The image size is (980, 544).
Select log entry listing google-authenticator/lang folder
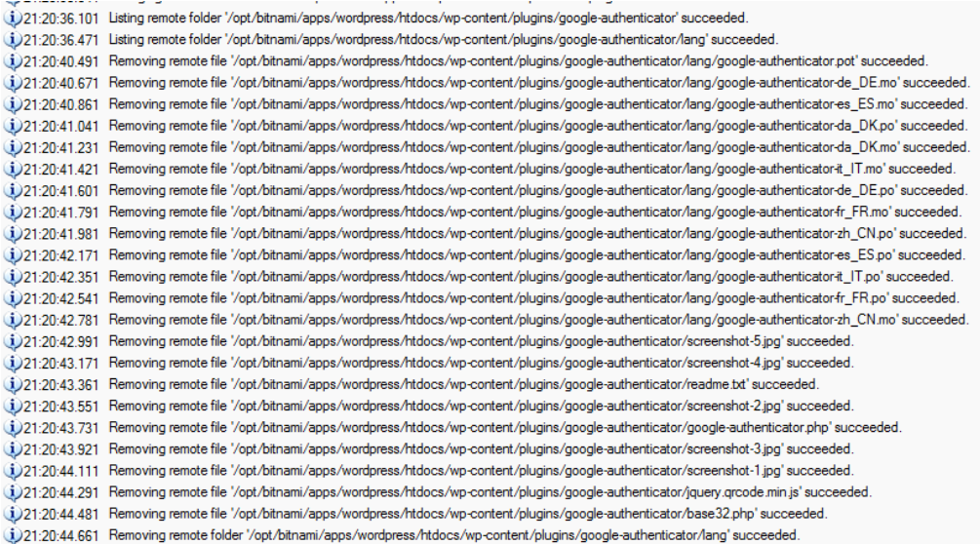click(391, 40)
